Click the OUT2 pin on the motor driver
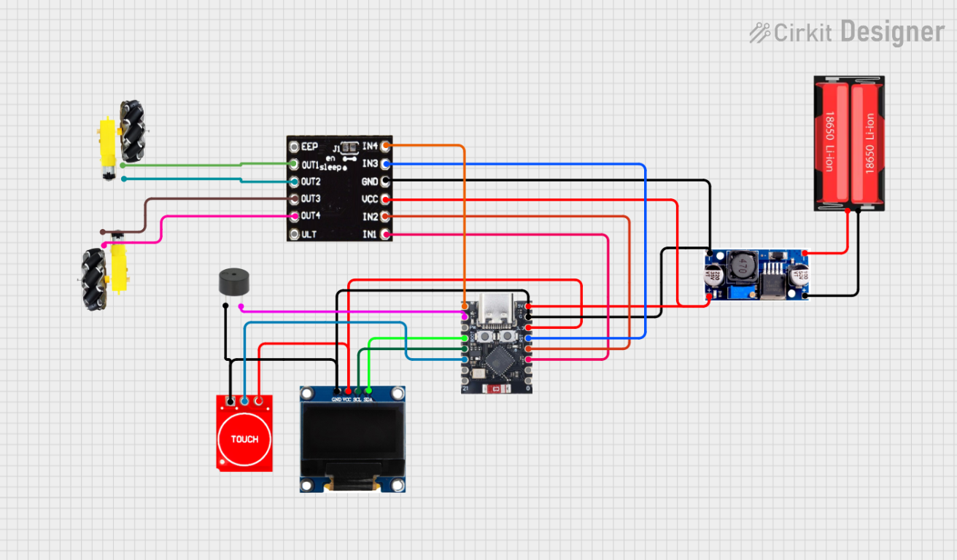 (x=295, y=182)
